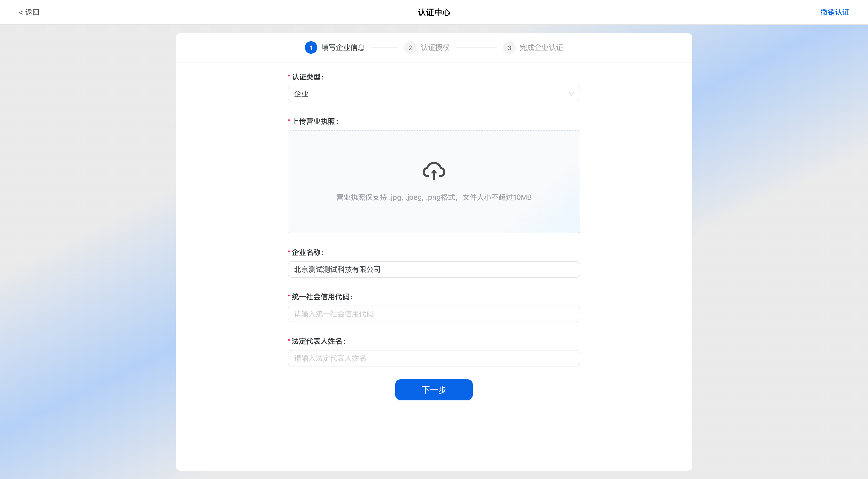This screenshot has height=479, width=868.
Task: Click the upload hint text about 10MB limit
Action: coord(434,197)
